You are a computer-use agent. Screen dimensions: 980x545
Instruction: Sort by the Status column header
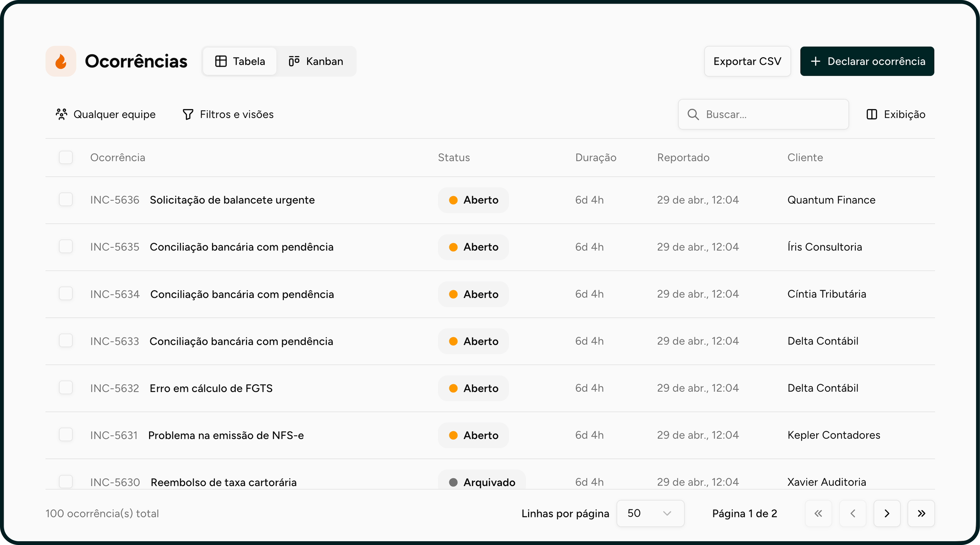pyautogui.click(x=454, y=157)
